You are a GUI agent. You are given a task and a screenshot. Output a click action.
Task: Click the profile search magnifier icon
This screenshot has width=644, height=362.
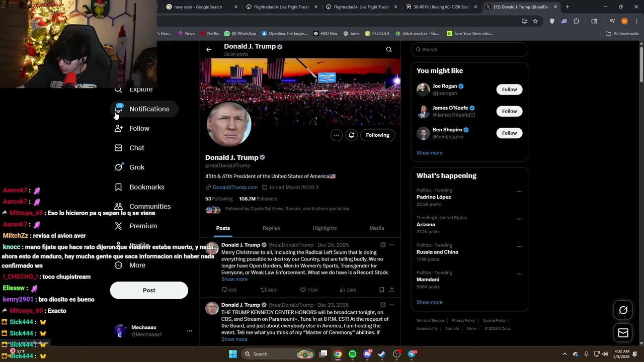389,49
